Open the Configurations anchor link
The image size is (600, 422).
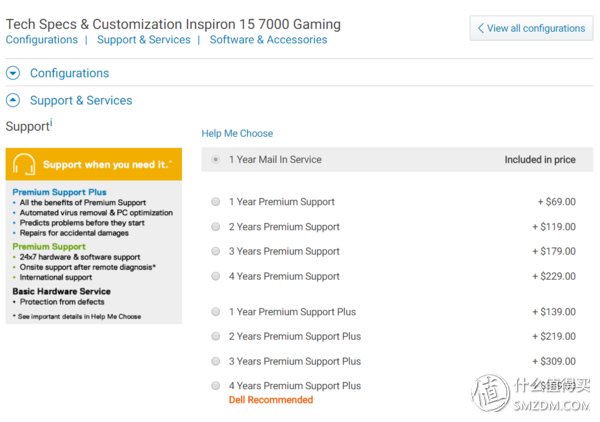[42, 40]
